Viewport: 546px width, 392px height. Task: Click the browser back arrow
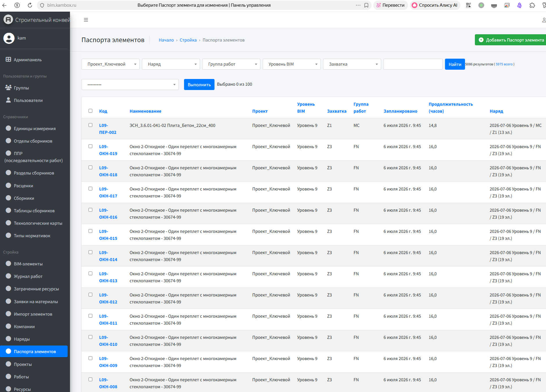click(x=4, y=5)
